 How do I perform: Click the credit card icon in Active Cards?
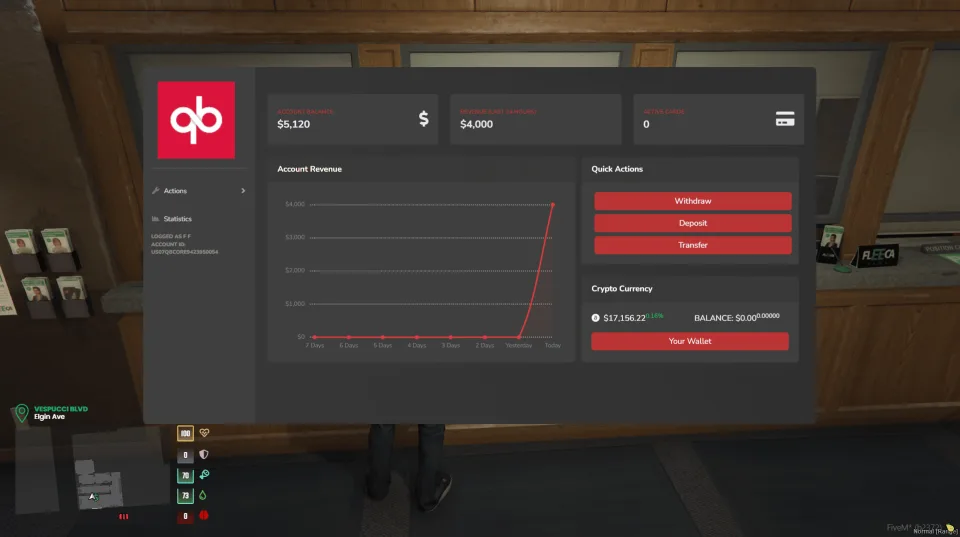point(784,119)
